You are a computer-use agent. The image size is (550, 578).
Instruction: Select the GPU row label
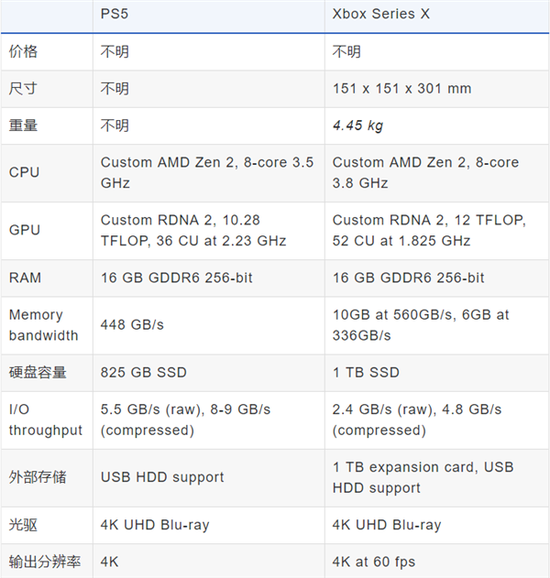[24, 230]
